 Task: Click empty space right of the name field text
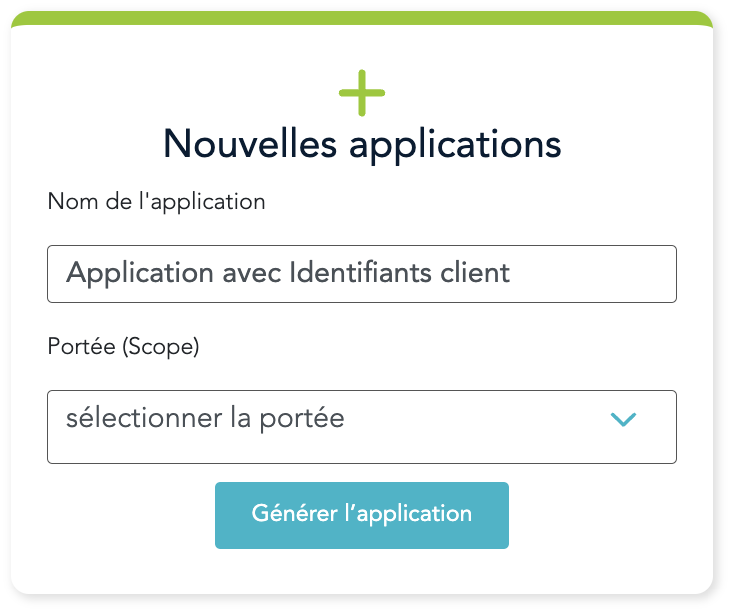tap(600, 273)
